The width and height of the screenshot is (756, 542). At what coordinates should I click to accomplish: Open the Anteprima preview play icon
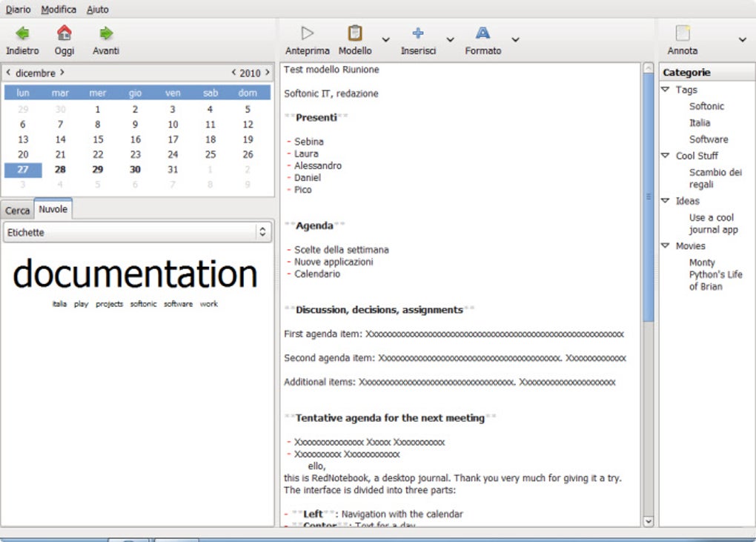pos(308,33)
